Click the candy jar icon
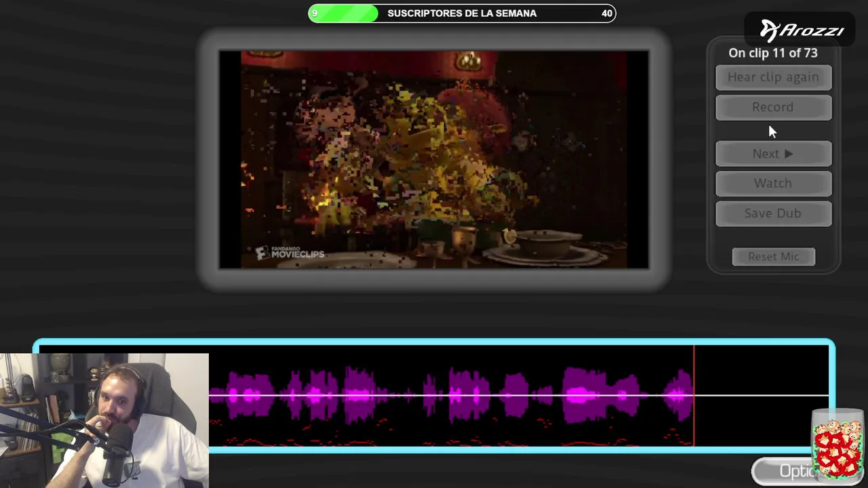Viewport: 868px width, 488px height. [x=837, y=445]
